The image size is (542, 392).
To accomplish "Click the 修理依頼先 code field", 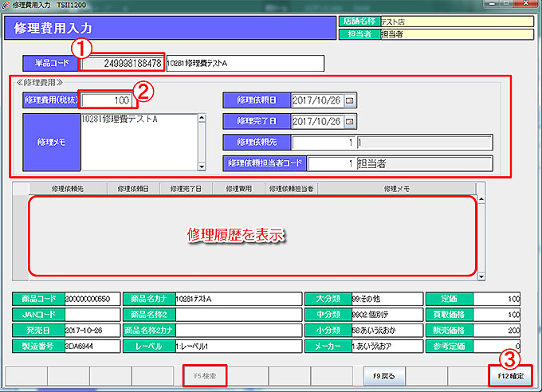I will (x=323, y=143).
